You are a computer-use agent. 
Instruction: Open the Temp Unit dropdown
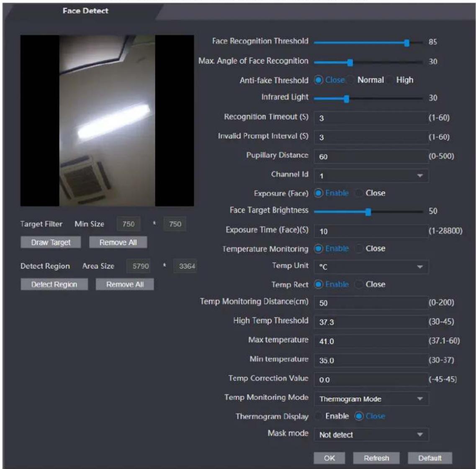371,267
